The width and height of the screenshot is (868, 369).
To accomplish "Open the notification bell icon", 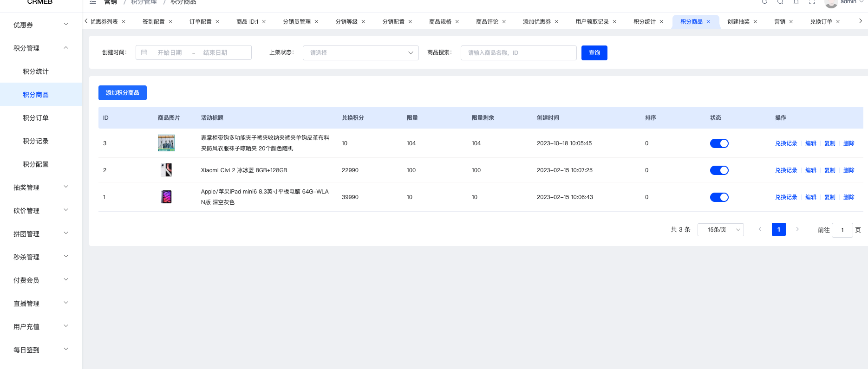I will [796, 2].
